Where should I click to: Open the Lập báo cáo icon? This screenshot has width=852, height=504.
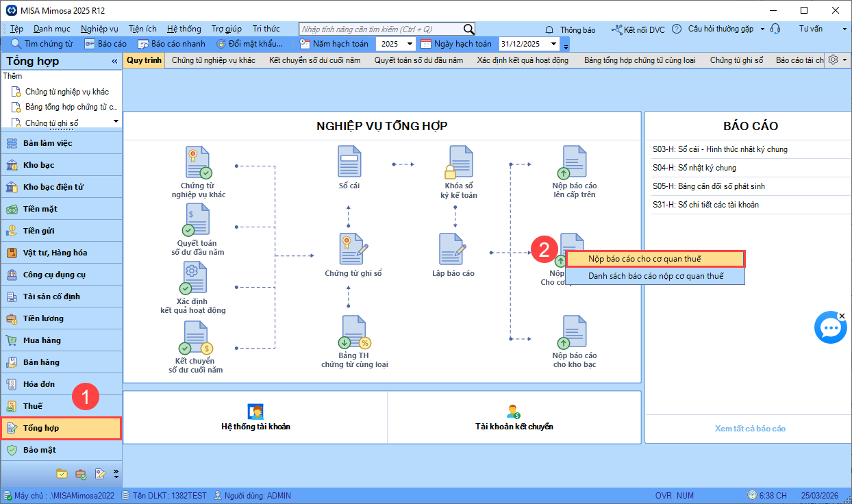pos(453,250)
